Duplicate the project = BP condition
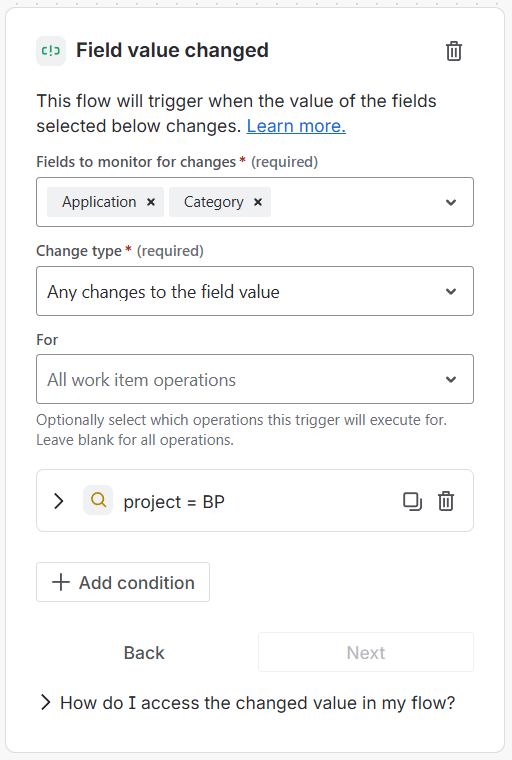Image resolution: width=512 pixels, height=760 pixels. [412, 501]
